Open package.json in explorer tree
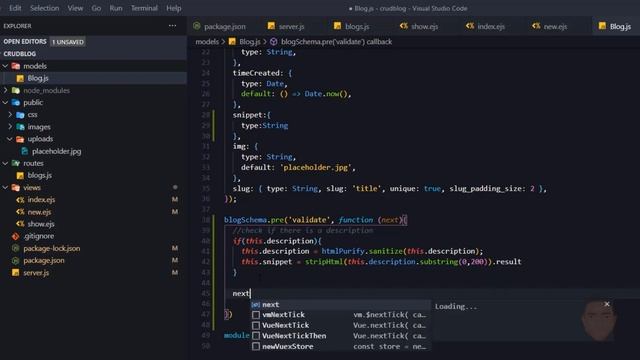Screen dimensions: 640x360 44,260
